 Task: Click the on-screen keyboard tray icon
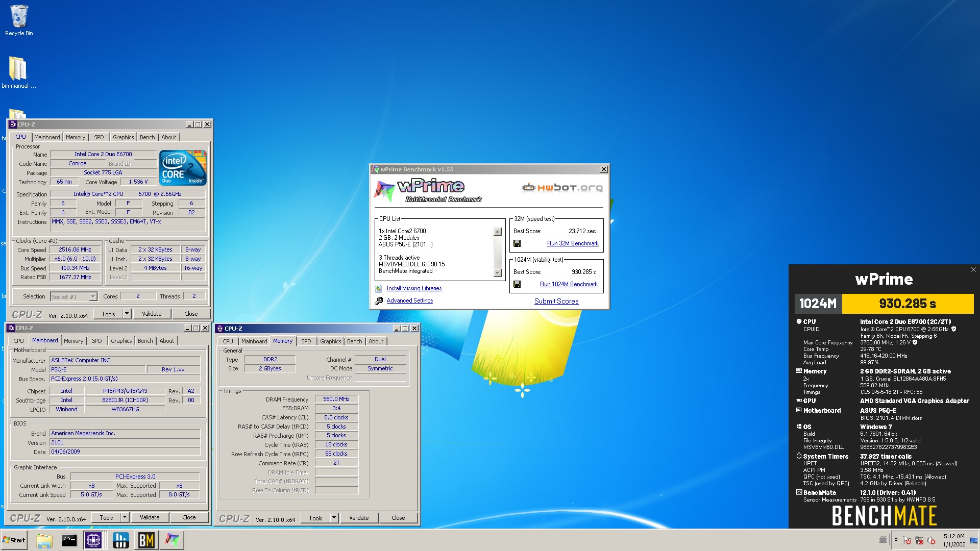coord(884,540)
